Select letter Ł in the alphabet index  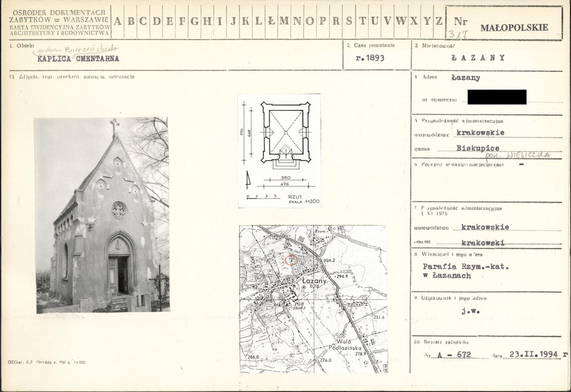click(x=271, y=21)
